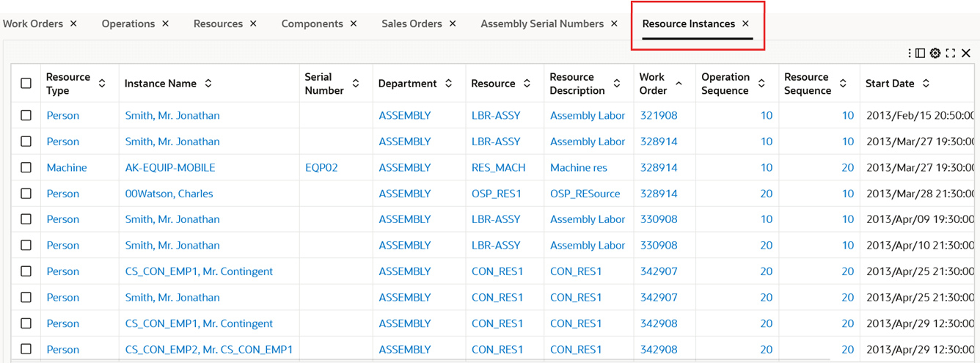
Task: Click the 2013/Mar/28 start date cell
Action: (920, 194)
